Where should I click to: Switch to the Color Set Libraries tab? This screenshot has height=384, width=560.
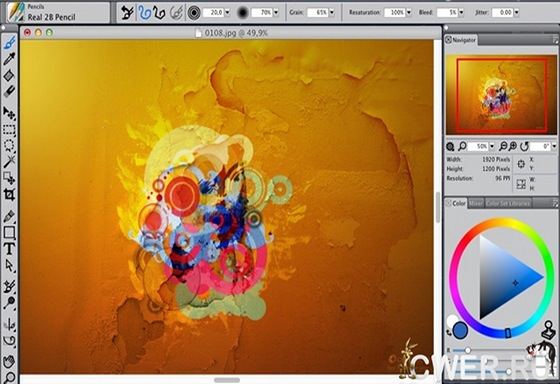tap(508, 203)
